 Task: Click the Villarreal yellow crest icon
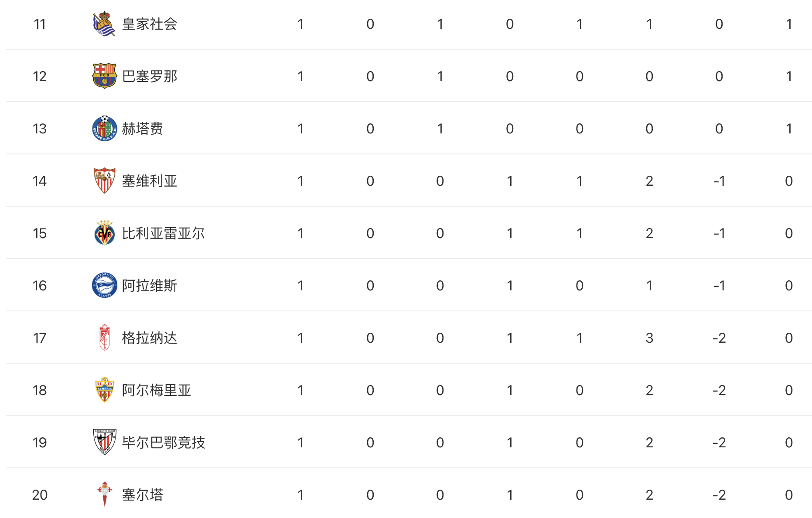coord(104,233)
